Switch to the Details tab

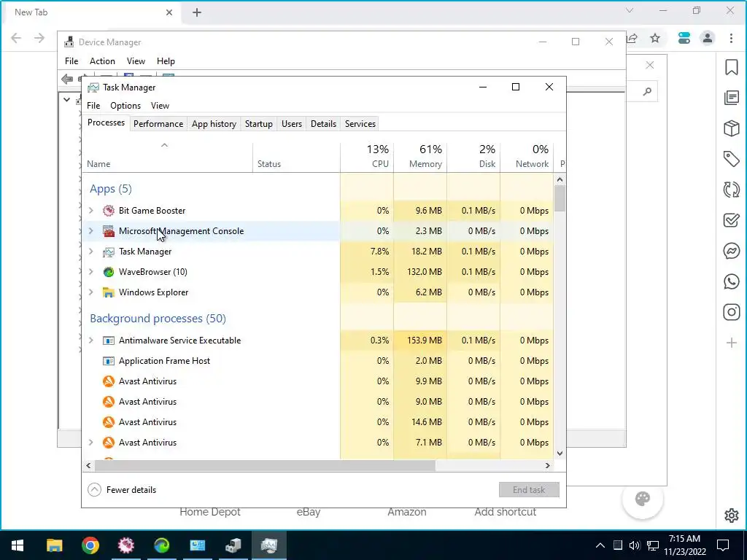(323, 124)
